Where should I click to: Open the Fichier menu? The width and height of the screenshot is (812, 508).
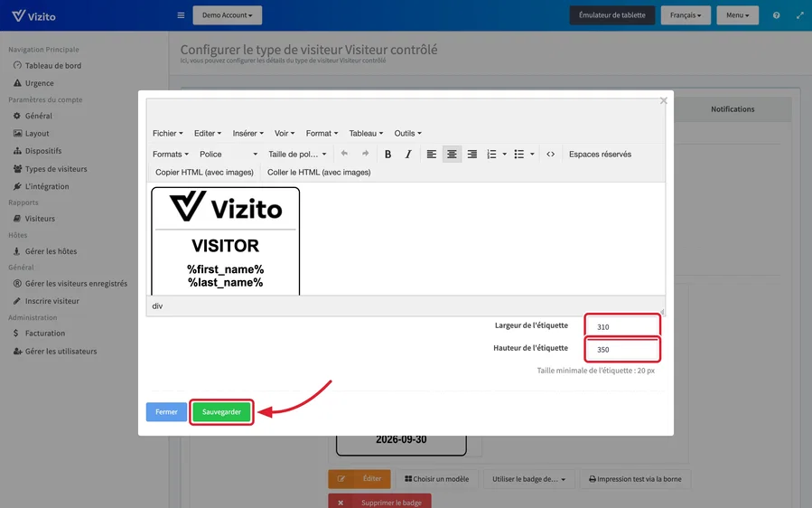point(167,133)
